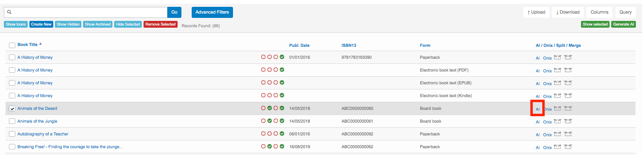Open Advanced Filters
The height and width of the screenshot is (155, 644).
212,12
